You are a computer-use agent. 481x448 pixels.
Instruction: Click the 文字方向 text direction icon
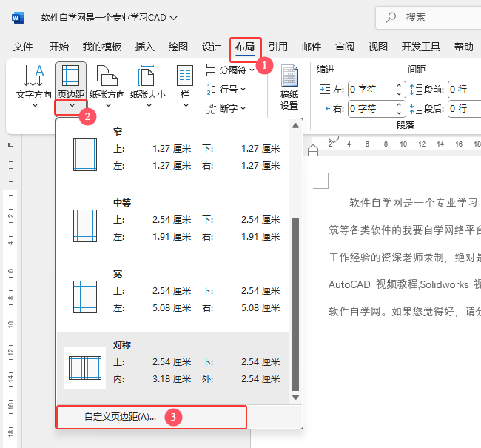click(34, 76)
